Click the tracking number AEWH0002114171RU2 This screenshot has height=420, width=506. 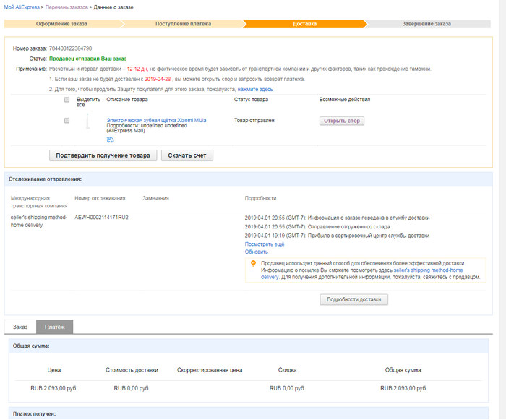pos(101,217)
